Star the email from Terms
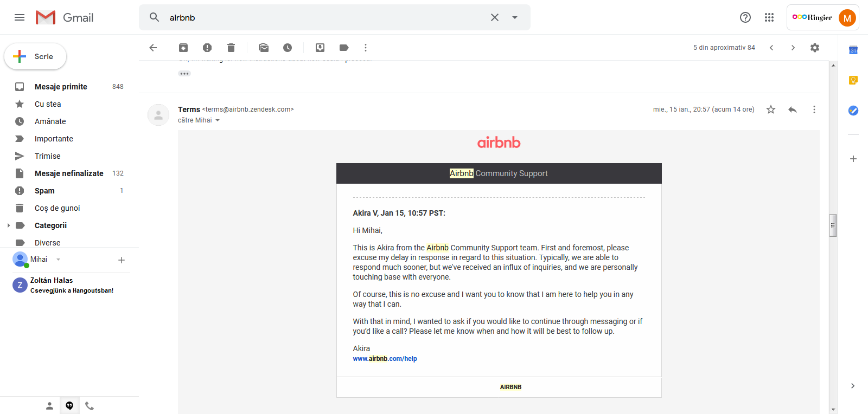Viewport: 868px width, 414px height. 771,109
